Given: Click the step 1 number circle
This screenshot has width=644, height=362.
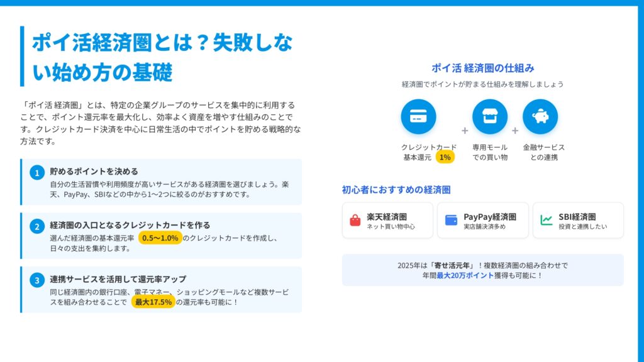Looking at the screenshot, I should tap(37, 173).
